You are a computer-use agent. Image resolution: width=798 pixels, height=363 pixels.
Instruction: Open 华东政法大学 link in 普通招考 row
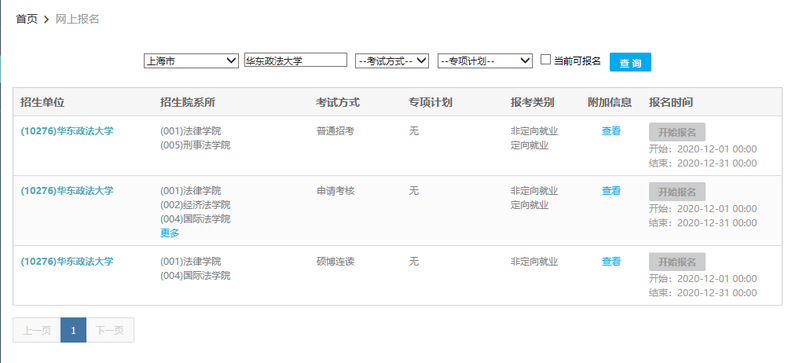(x=67, y=131)
